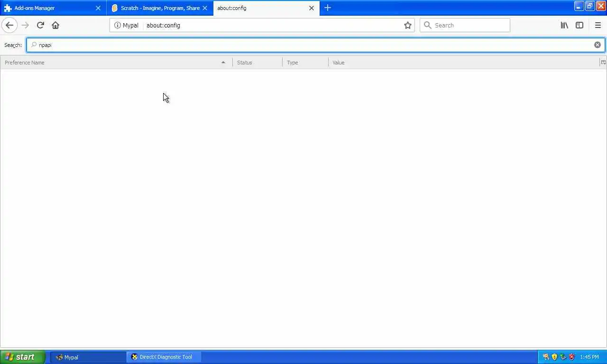
Task: Sort by the Type column header
Action: pos(305,63)
